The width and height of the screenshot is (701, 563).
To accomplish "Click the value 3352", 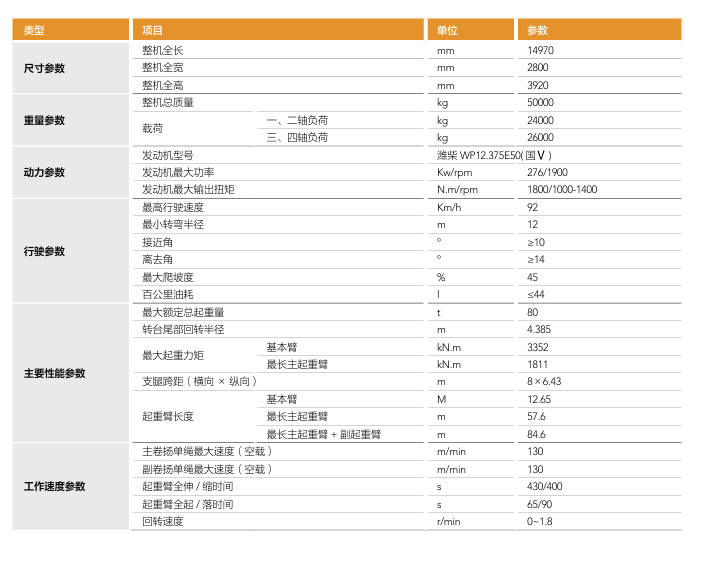I will pos(537,347).
